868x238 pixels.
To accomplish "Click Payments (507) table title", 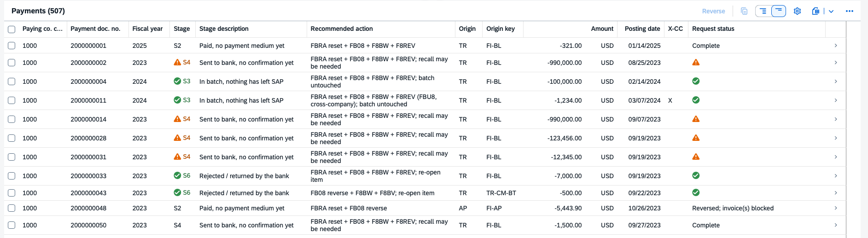I will (38, 11).
